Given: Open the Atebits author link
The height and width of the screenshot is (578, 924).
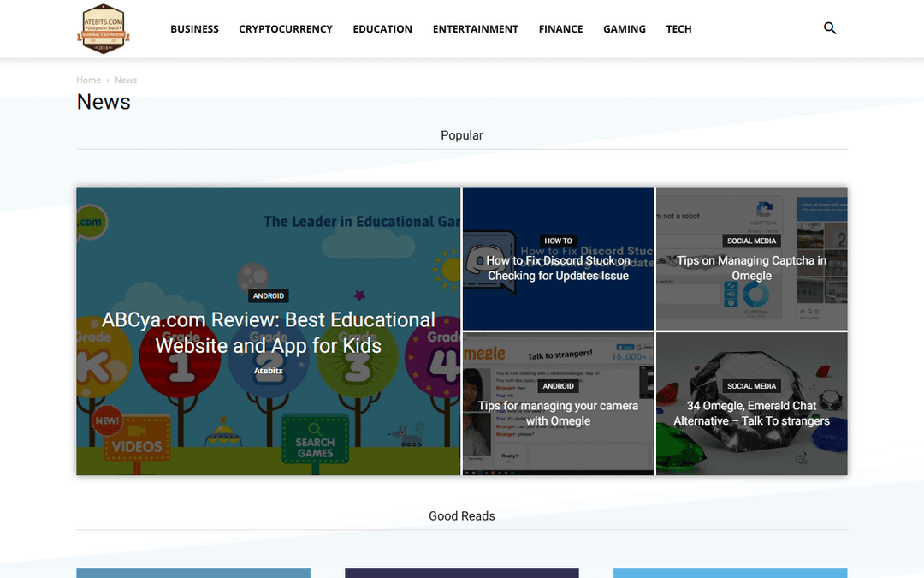Looking at the screenshot, I should click(269, 371).
